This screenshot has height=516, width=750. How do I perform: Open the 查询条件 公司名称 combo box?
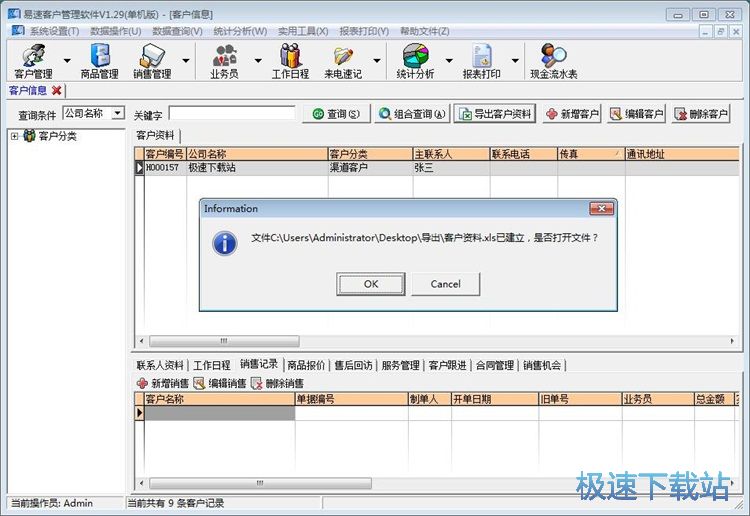(94, 113)
